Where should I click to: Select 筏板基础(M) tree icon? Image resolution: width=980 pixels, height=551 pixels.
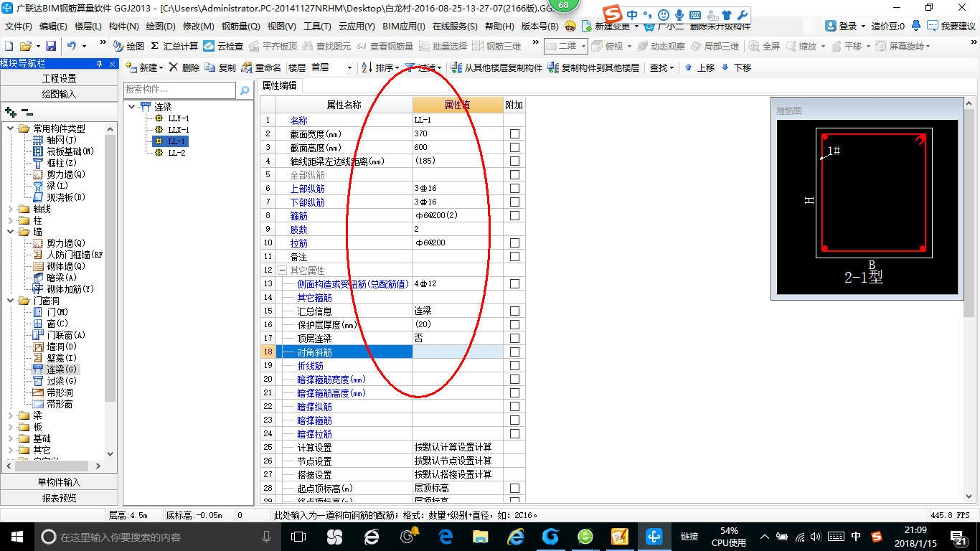pos(38,151)
